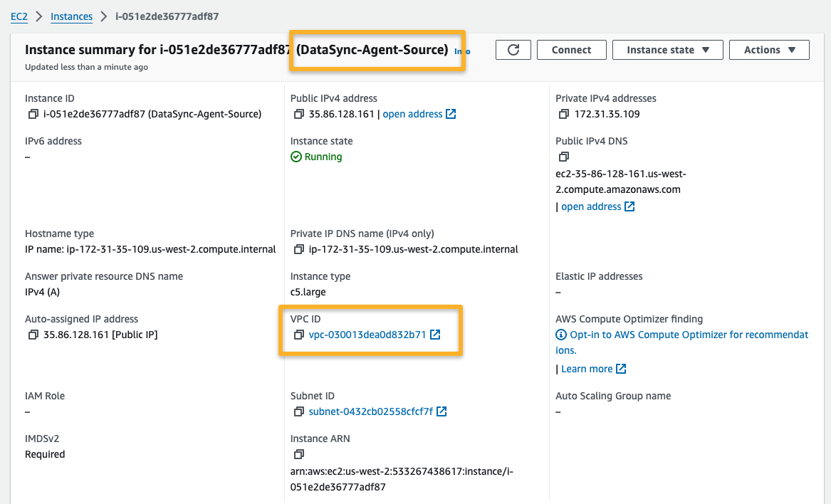Click the refresh icon button
Viewport: 831px width, 504px height.
coord(513,50)
